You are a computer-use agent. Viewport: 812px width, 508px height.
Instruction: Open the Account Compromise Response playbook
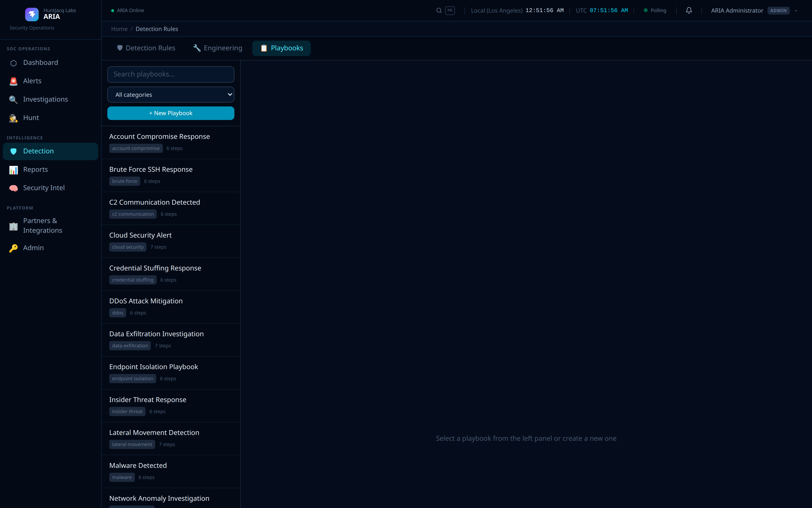click(171, 143)
